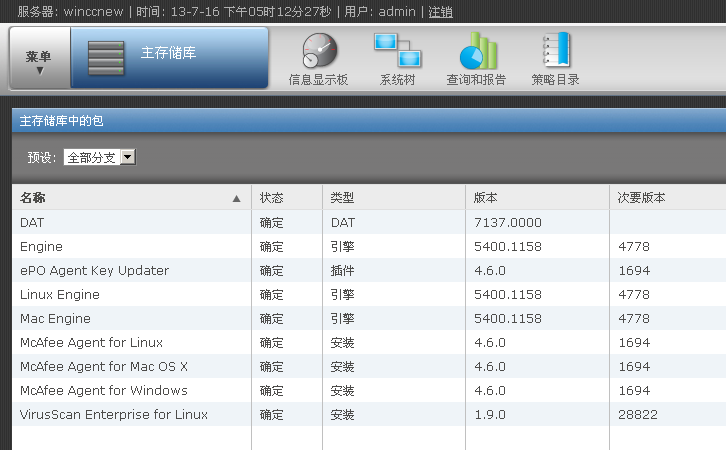Sort by the 次要版本 column header

pyautogui.click(x=667, y=198)
